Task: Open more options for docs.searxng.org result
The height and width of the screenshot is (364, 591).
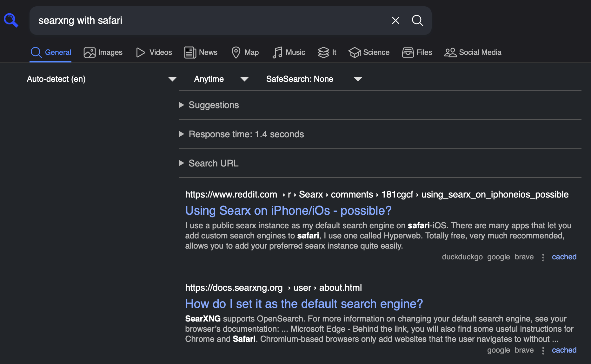Action: [543, 350]
